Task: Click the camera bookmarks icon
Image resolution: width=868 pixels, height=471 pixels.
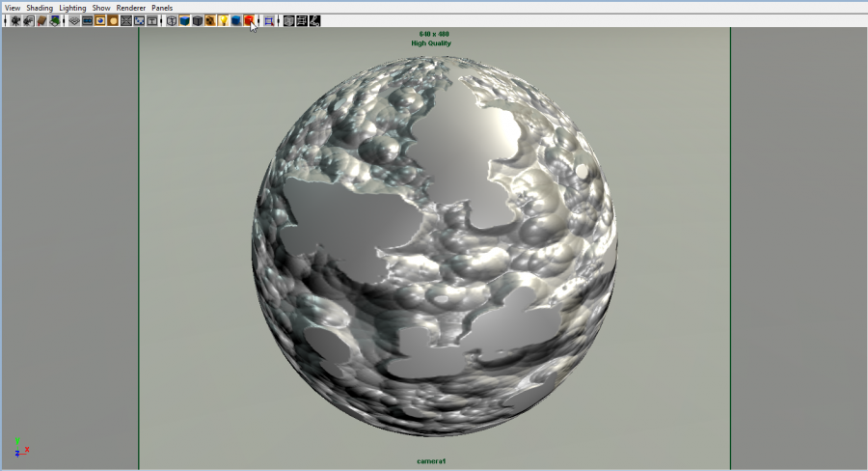Action: click(41, 20)
